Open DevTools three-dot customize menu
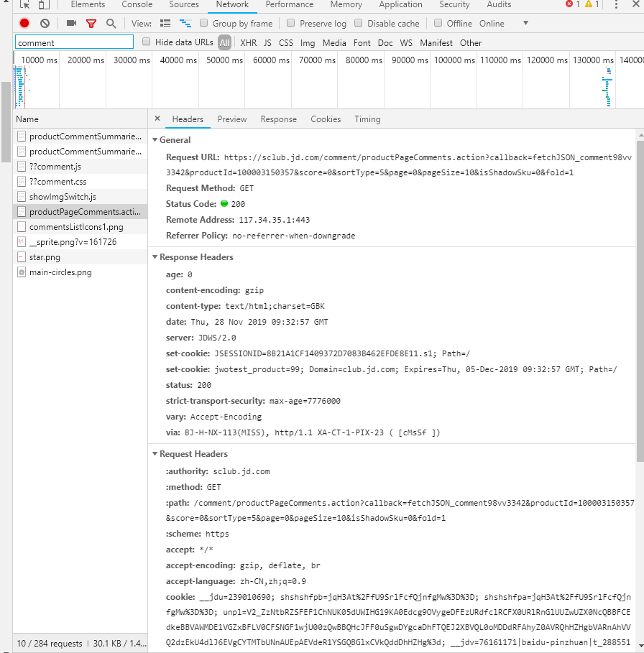644x653 pixels. [x=616, y=4]
